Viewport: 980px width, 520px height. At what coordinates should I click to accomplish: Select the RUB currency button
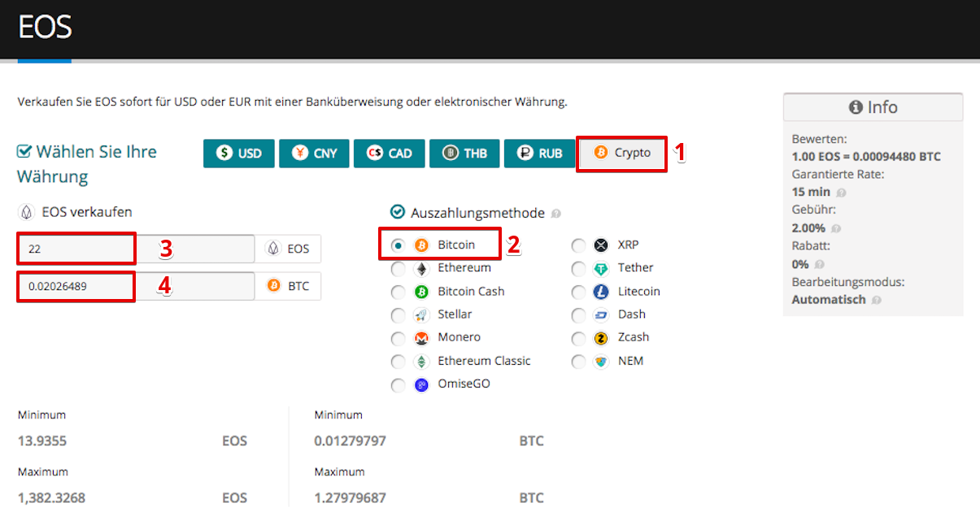click(539, 154)
